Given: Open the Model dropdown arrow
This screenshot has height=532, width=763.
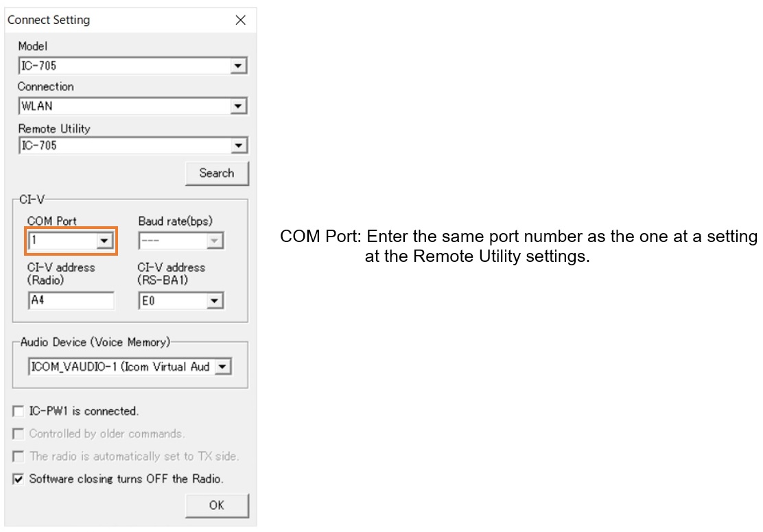Looking at the screenshot, I should pyautogui.click(x=238, y=66).
